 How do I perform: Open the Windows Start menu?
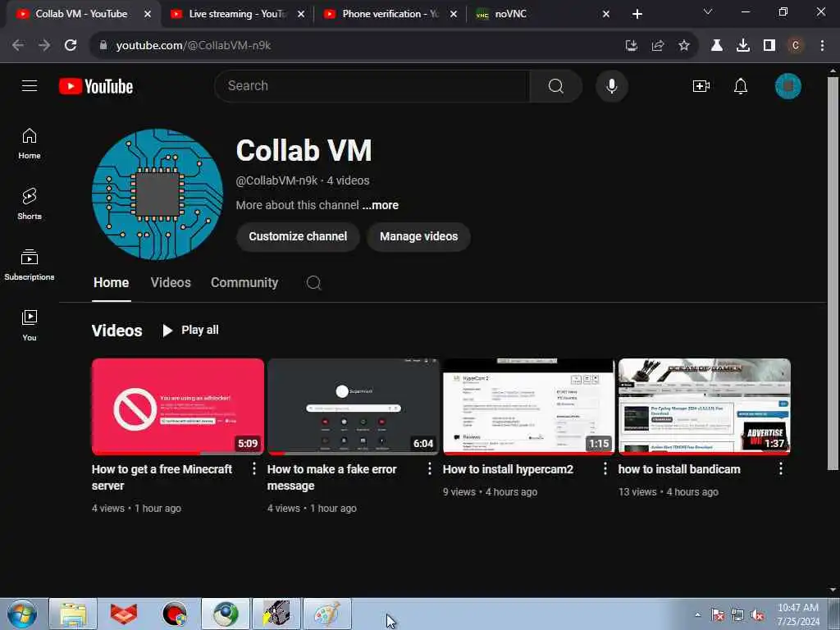click(x=22, y=614)
